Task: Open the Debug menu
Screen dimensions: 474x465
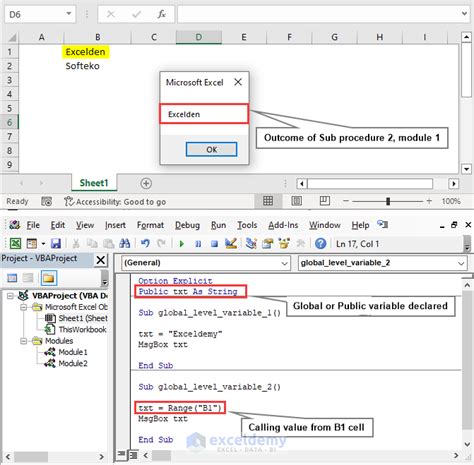Action: [187, 225]
